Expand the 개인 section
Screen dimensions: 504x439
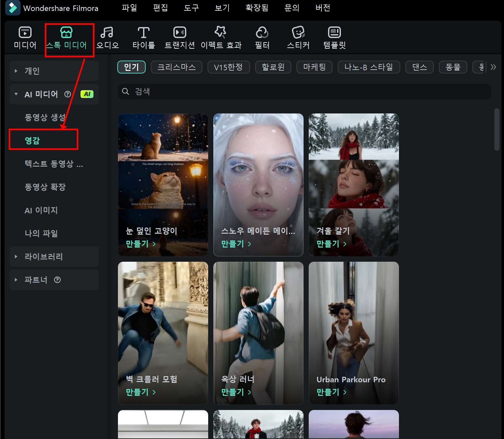(32, 71)
